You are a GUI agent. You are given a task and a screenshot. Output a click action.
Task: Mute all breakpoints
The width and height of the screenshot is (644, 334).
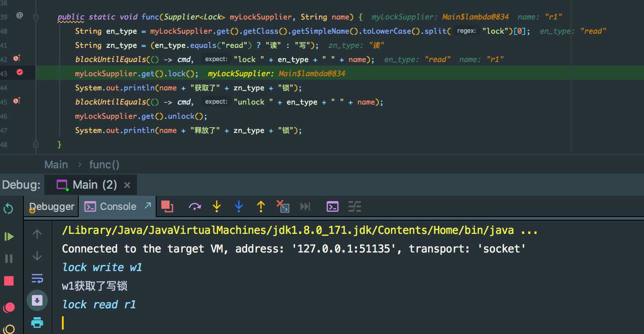pos(9,329)
